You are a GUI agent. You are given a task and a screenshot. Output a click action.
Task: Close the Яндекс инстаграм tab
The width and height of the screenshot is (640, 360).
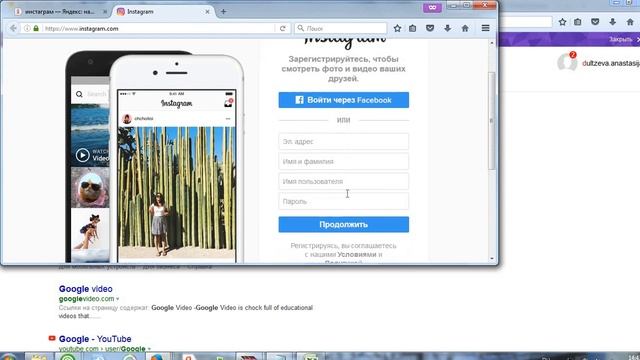[x=105, y=12]
